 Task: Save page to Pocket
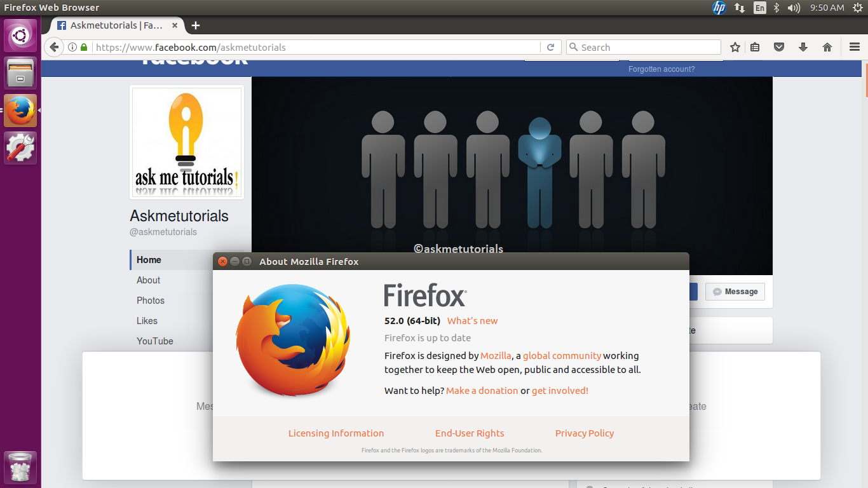click(x=779, y=47)
